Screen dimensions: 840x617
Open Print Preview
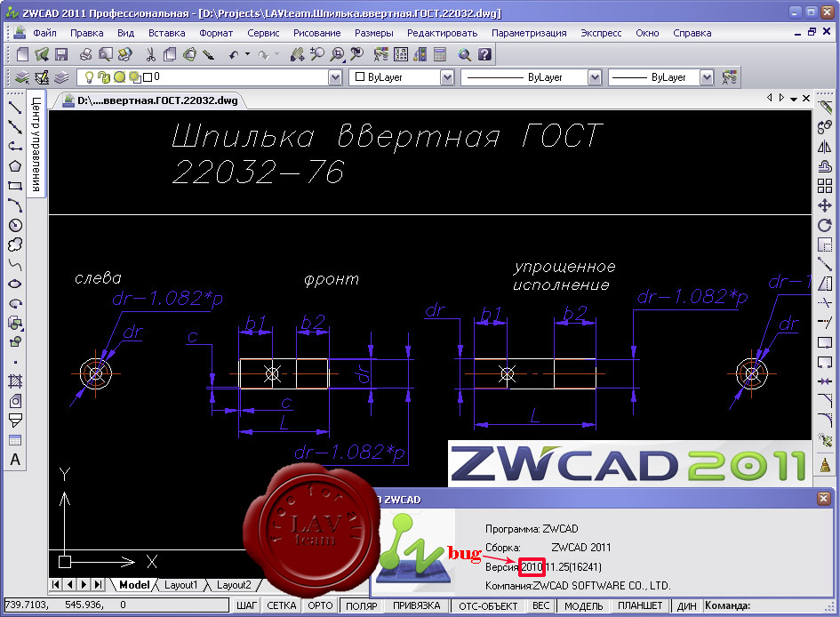106,54
